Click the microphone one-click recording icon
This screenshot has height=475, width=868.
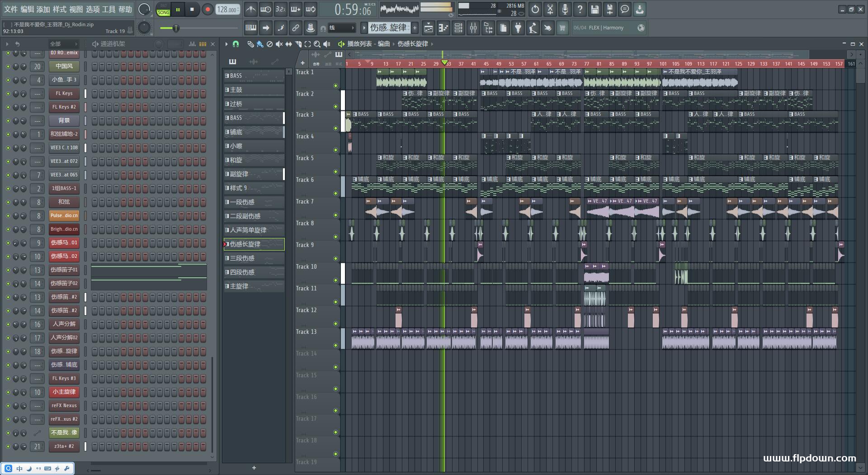coord(565,9)
